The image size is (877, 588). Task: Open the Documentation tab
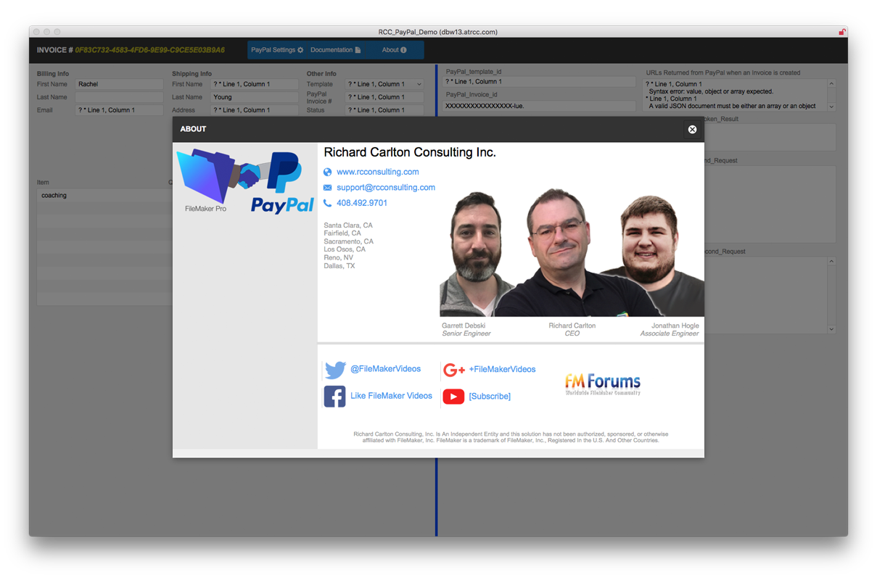click(335, 50)
